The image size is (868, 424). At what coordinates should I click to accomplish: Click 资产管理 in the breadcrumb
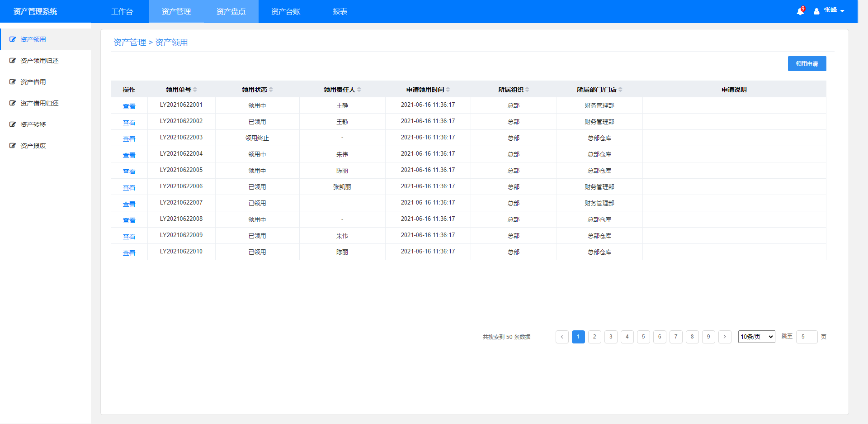tap(130, 43)
